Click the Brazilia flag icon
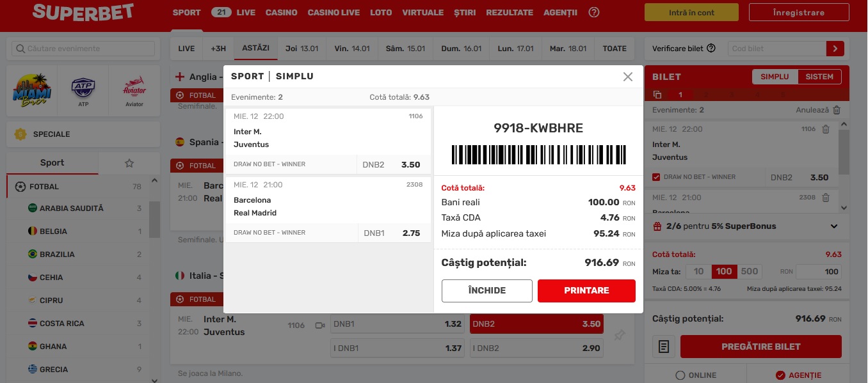 (32, 254)
